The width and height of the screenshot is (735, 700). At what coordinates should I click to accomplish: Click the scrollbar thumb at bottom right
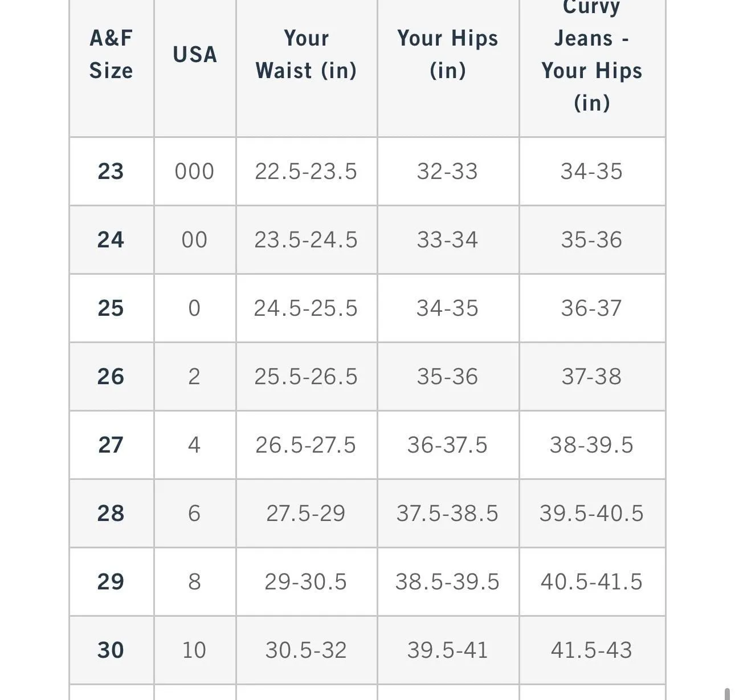727,694
